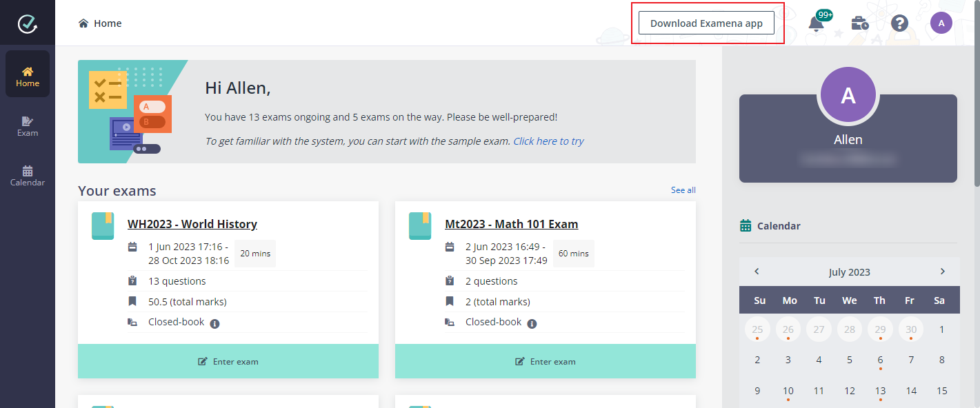Screen dimensions: 980x408
Task: Click July 2023 calendar title
Action: (850, 272)
